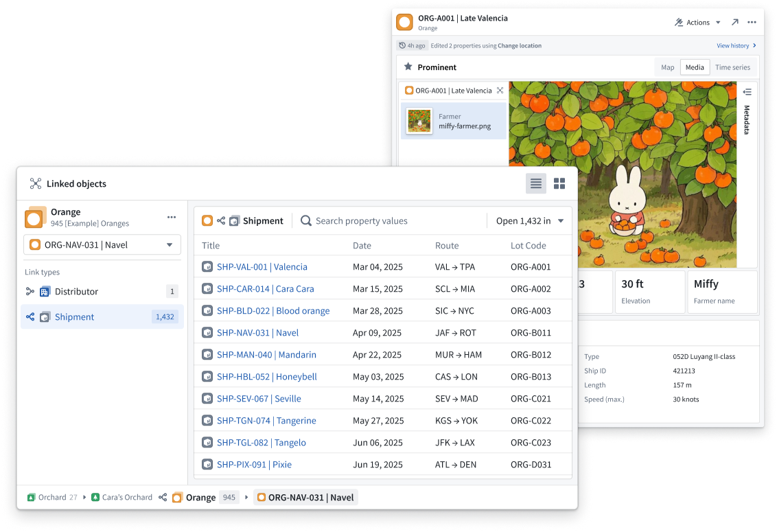Switch to the Map tab

667,67
